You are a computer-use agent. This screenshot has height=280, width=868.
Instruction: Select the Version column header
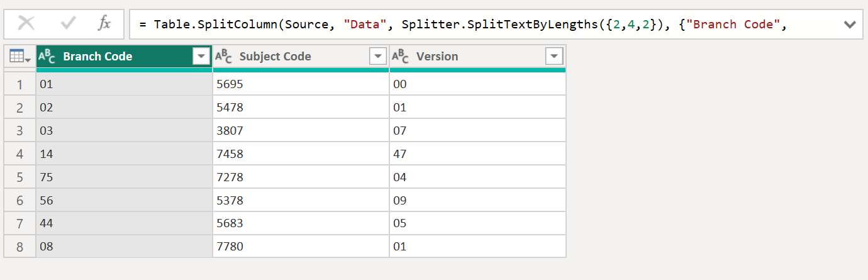465,57
